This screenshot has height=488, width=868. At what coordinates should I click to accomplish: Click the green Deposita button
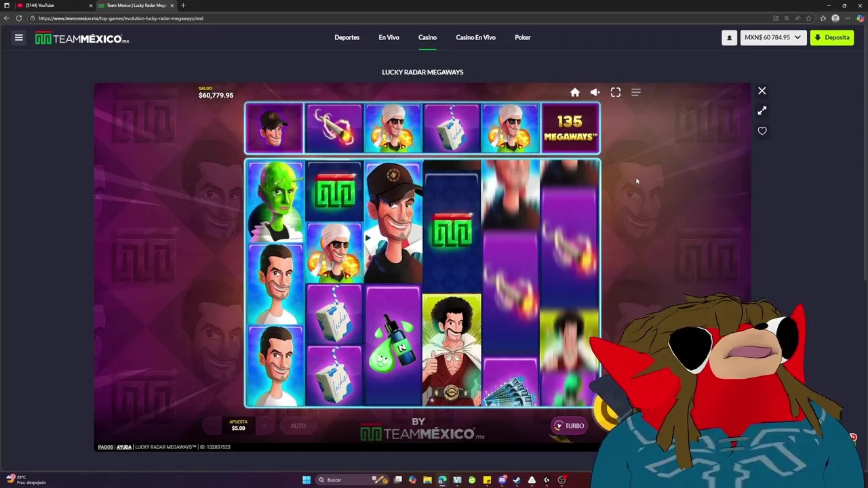point(832,38)
